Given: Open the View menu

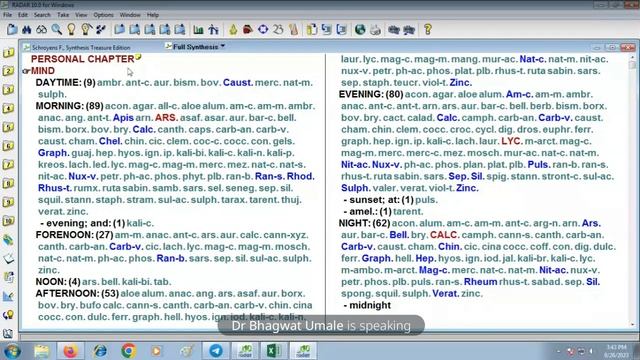Looking at the screenshot, I should 81,15.
